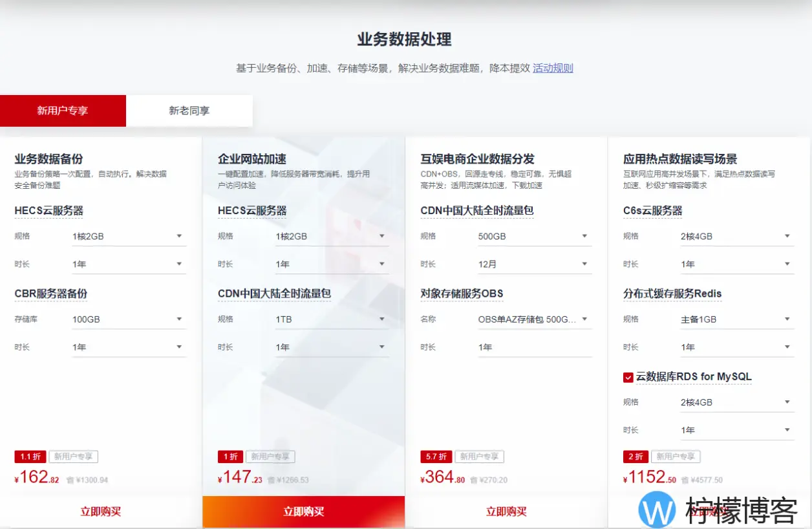
Task: Open 规格 500GB dropdown for CDN流量包
Action: pos(534,236)
